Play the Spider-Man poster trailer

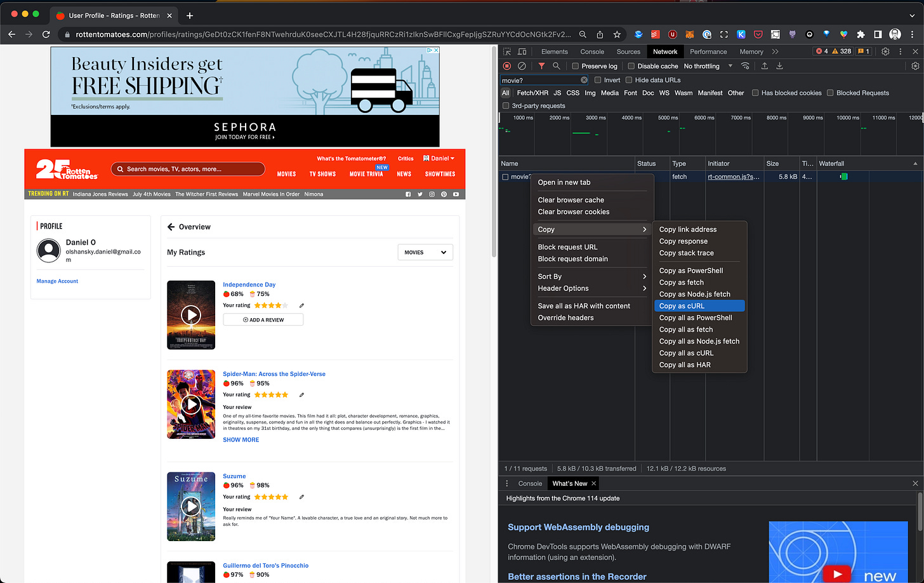(191, 405)
